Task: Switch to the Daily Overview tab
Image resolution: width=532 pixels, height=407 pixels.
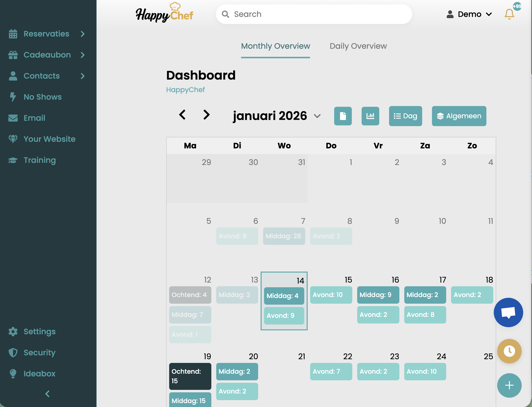Action: (x=358, y=46)
